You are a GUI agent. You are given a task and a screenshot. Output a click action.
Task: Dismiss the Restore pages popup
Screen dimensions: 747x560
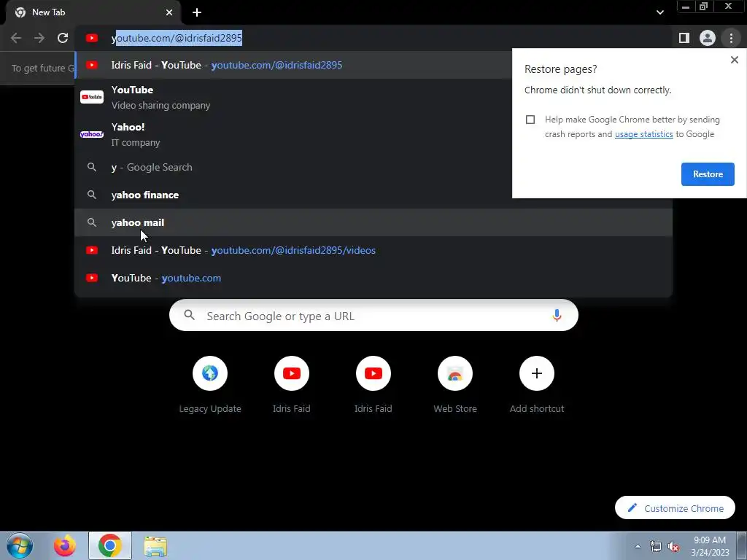point(734,60)
